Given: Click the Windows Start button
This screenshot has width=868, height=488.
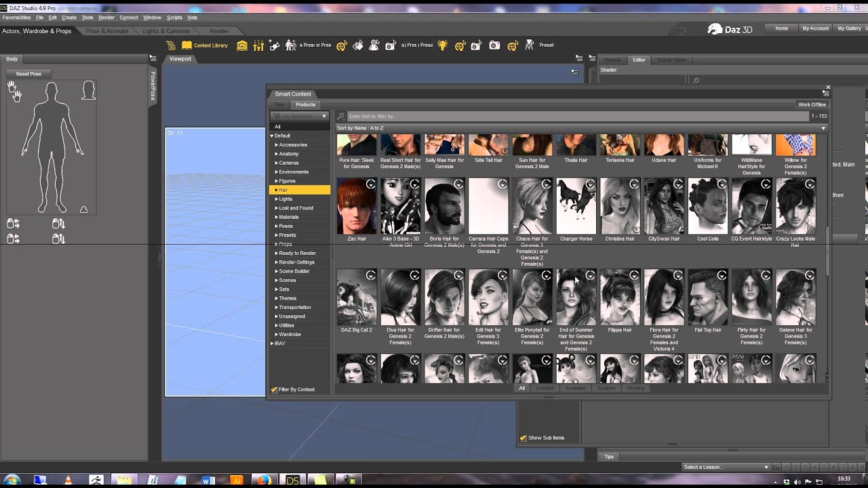Looking at the screenshot, I should pyautogui.click(x=11, y=481).
